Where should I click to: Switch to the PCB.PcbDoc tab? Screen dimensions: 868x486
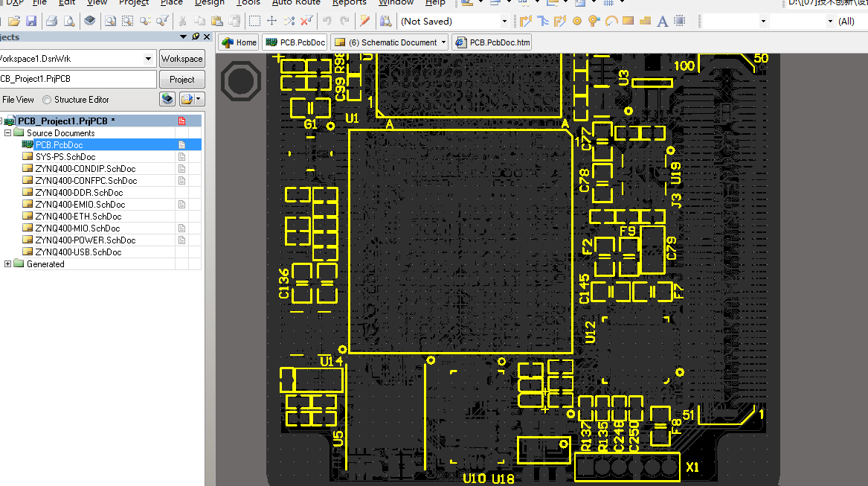click(295, 42)
